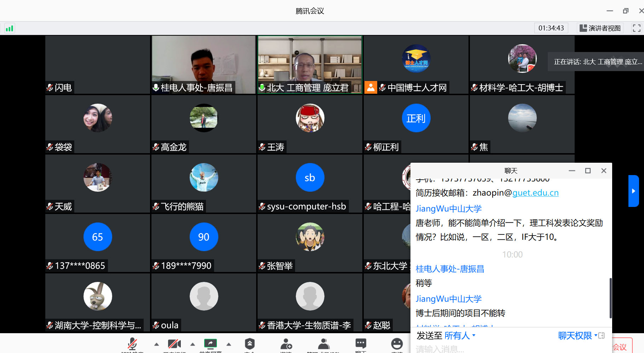Click muted mic icon of 飞行的熊猫
The height and width of the screenshot is (353, 644).
156,206
